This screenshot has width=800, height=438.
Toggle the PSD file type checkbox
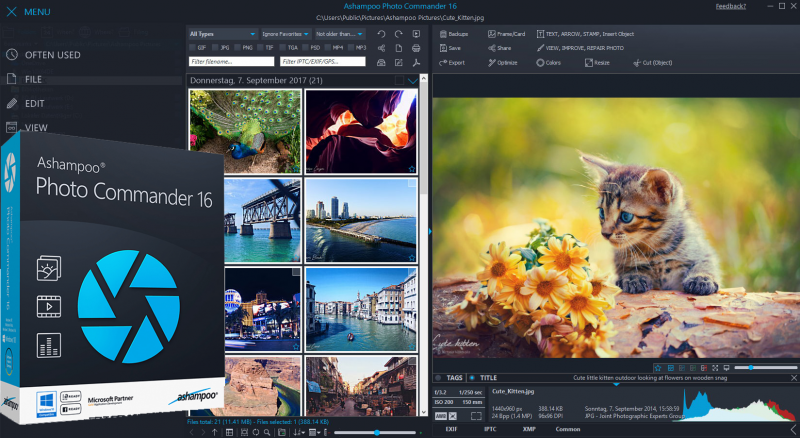[305, 47]
